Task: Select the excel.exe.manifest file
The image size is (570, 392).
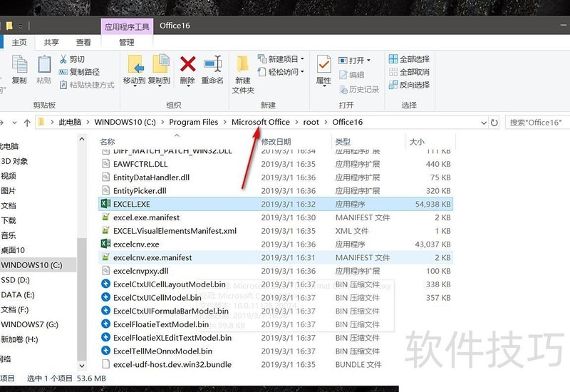Action: point(276,217)
